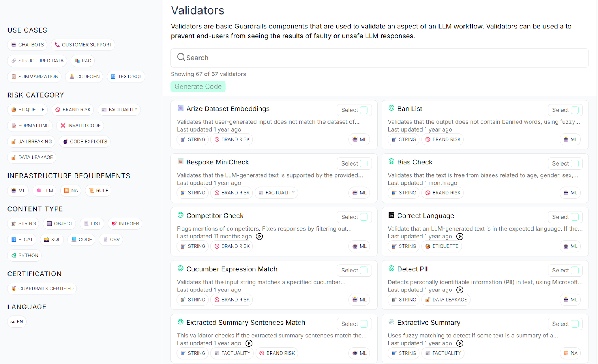Click play icon beside Detect PII date
598x364 pixels.
click(x=460, y=290)
